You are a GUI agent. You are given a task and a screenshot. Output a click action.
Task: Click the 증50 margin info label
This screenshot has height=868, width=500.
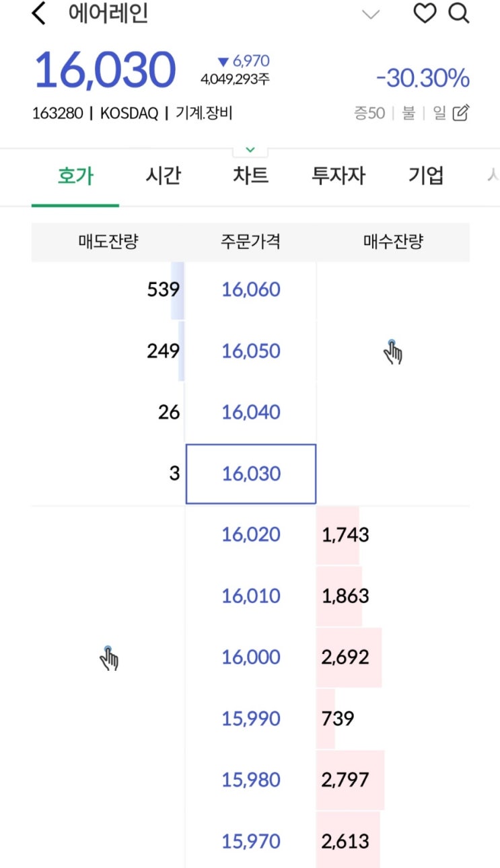tap(369, 113)
